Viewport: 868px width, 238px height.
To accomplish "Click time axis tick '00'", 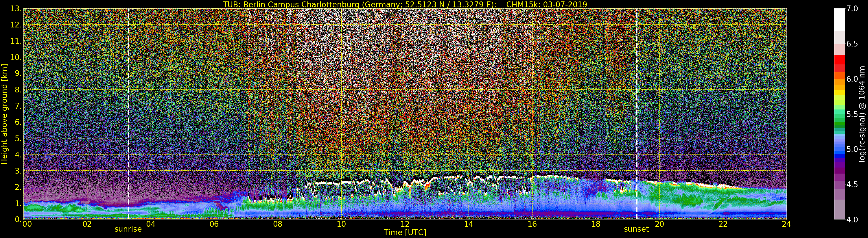I will [x=27, y=224].
